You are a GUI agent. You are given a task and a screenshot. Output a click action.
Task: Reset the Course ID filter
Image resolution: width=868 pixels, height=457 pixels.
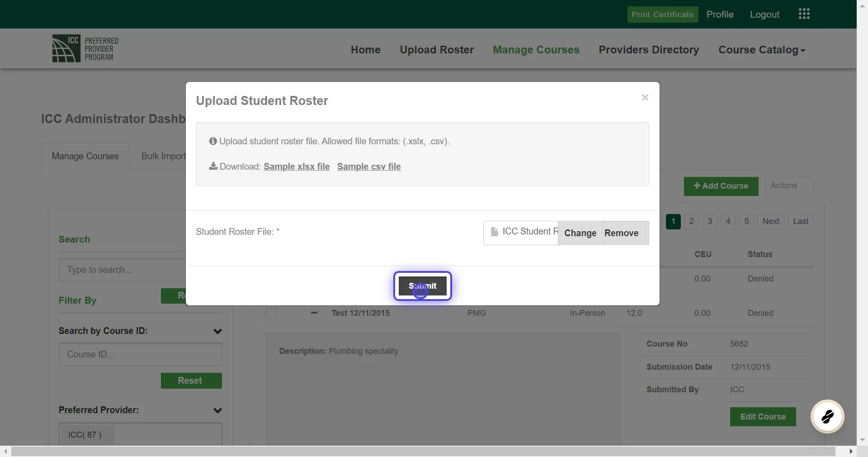[x=191, y=381]
